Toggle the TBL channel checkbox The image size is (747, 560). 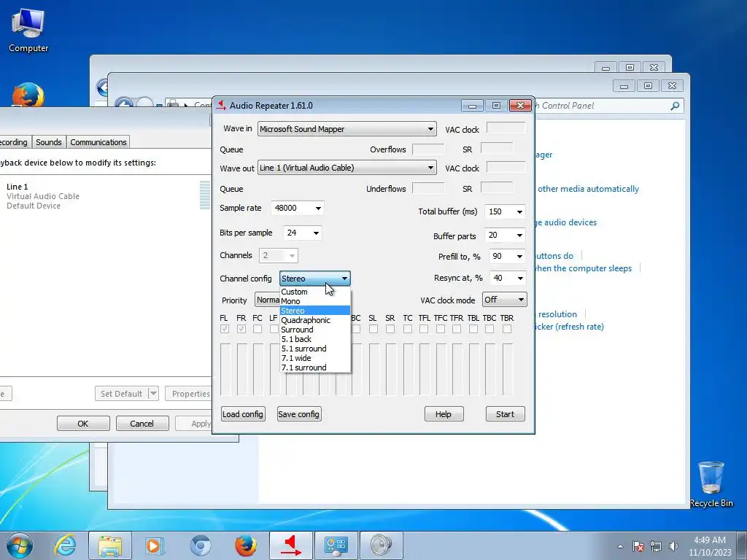coord(473,329)
